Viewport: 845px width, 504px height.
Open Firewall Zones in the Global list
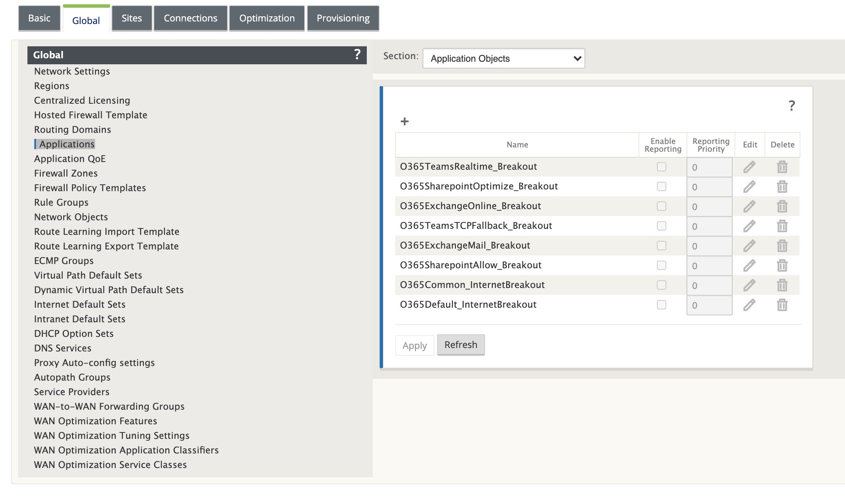click(x=66, y=173)
